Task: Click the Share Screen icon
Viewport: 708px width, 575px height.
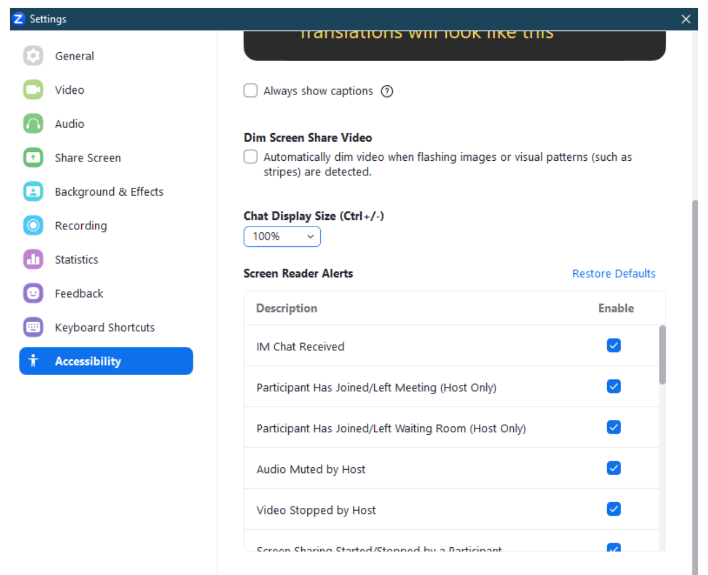Action: [x=33, y=158]
